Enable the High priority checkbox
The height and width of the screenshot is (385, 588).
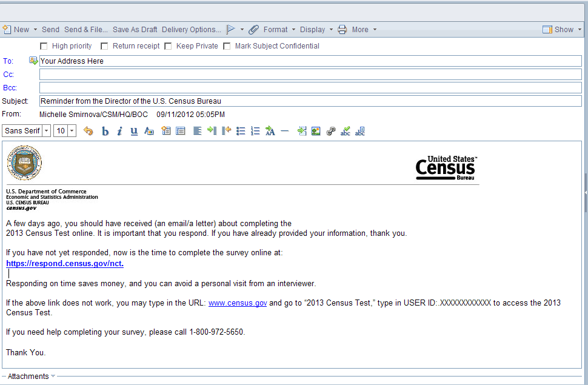click(x=44, y=46)
